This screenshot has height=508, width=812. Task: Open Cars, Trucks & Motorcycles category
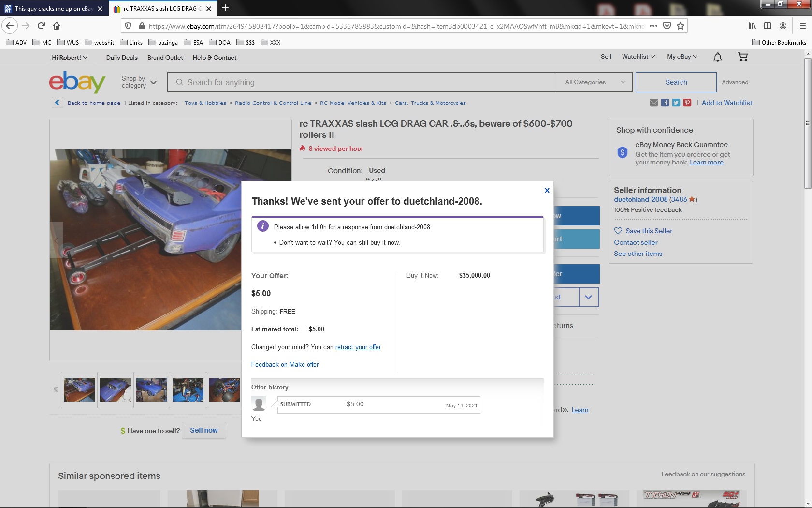click(430, 103)
